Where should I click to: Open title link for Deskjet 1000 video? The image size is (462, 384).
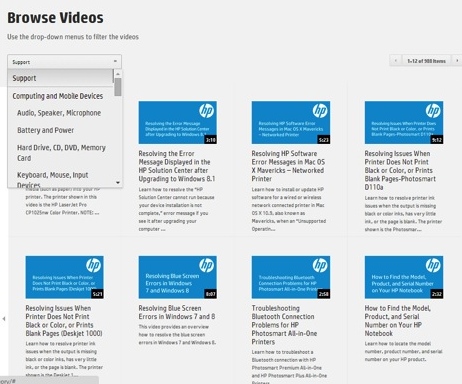click(x=64, y=321)
